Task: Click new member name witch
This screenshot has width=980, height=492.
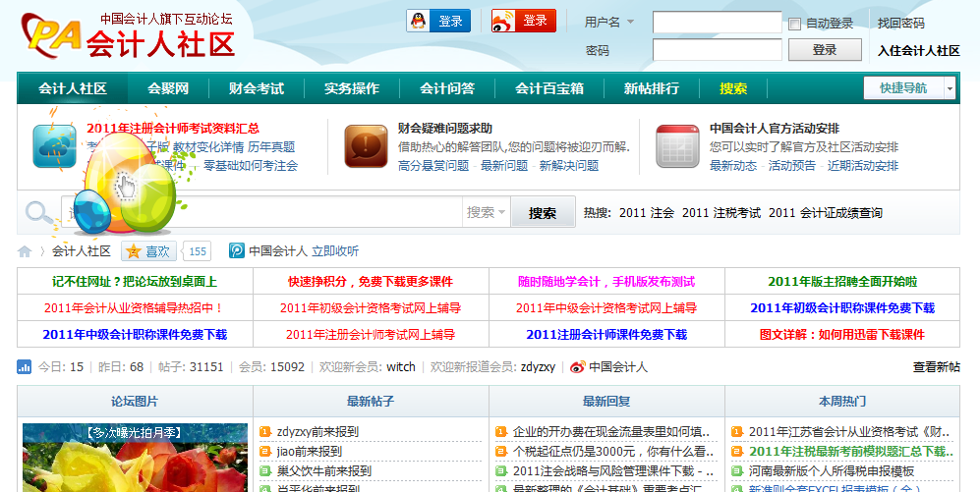Action: pyautogui.click(x=401, y=367)
